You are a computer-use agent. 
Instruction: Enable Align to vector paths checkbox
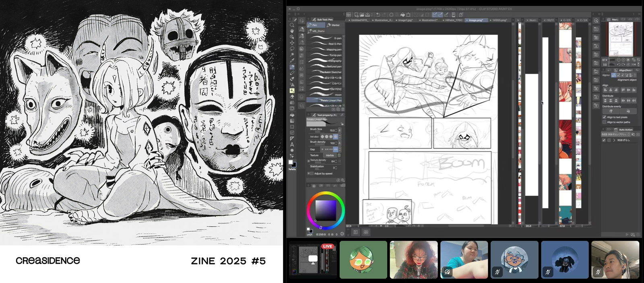click(x=604, y=122)
